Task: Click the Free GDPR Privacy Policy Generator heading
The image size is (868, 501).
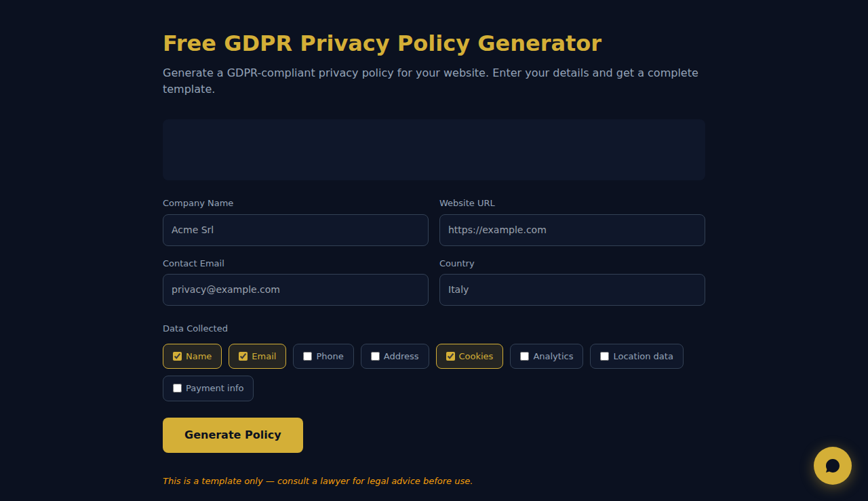Action: pos(382,43)
